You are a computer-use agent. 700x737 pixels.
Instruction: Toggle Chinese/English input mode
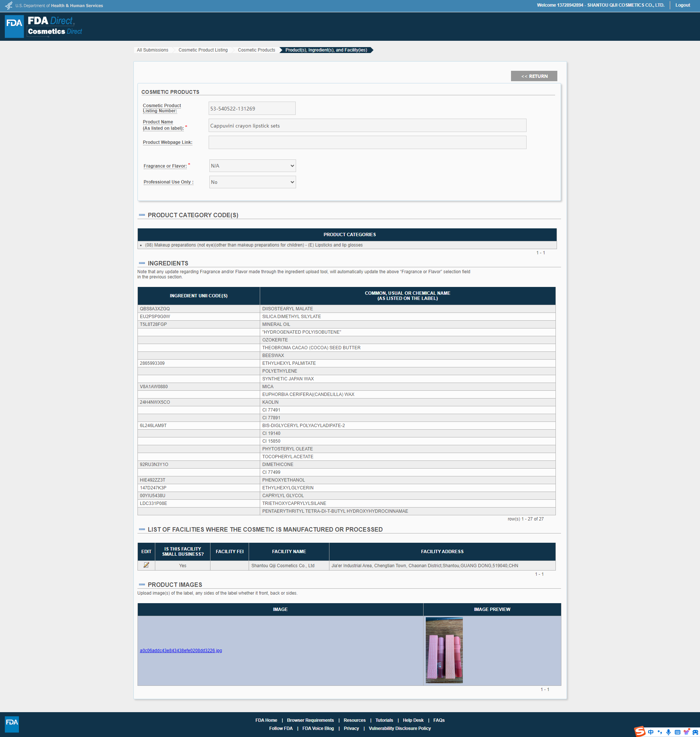tap(651, 732)
